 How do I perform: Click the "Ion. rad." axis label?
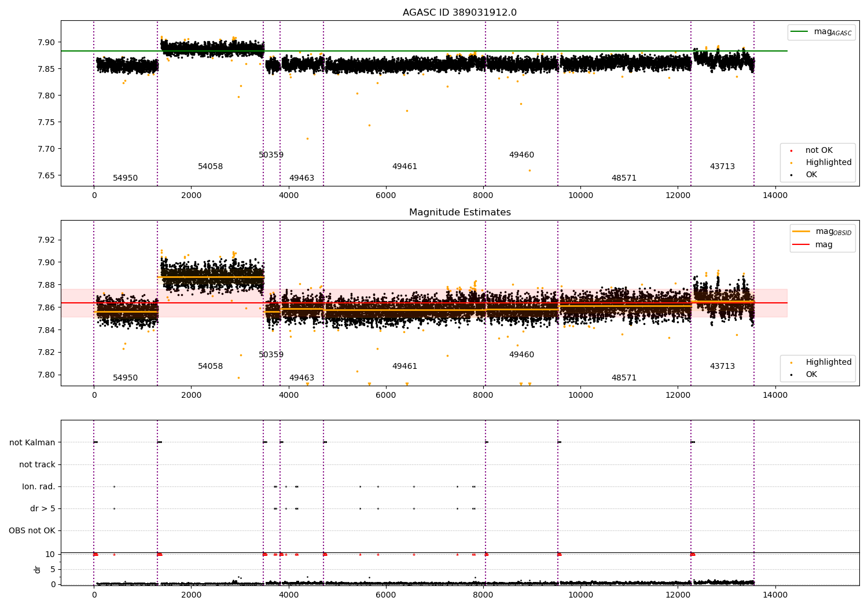(x=39, y=486)
